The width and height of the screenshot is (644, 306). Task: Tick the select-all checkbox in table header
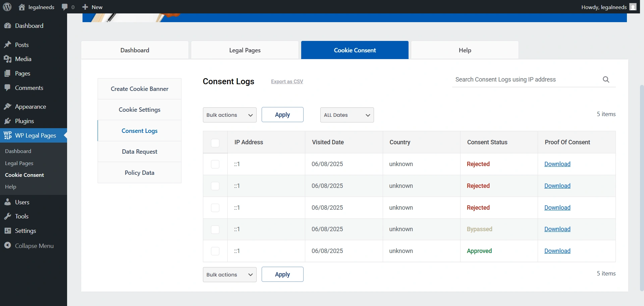[215, 143]
